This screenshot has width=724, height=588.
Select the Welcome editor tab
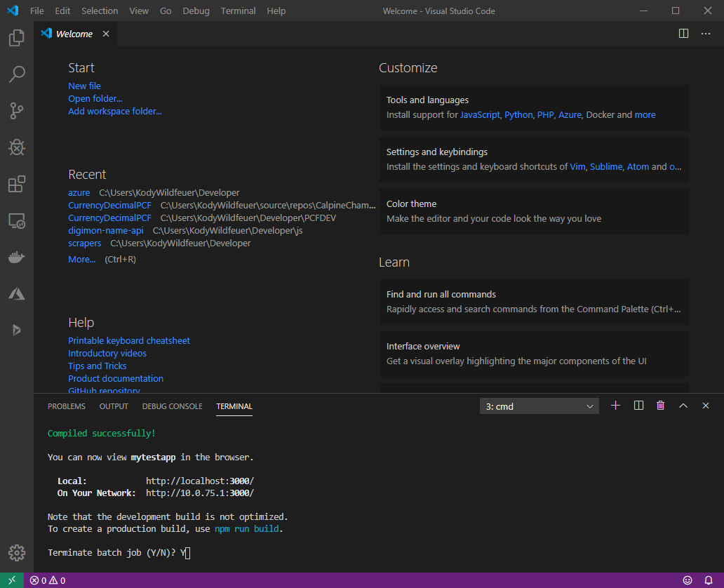click(75, 34)
